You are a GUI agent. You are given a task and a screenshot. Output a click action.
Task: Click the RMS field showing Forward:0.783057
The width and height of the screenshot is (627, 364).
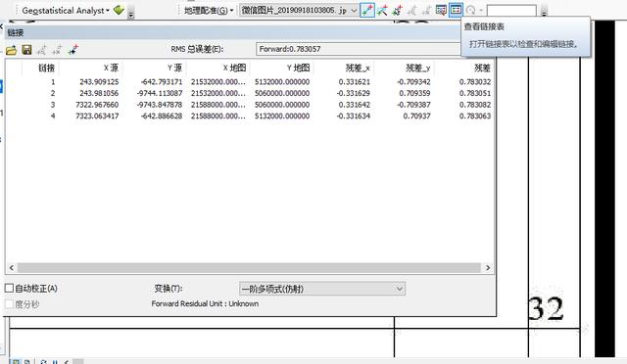pos(358,49)
